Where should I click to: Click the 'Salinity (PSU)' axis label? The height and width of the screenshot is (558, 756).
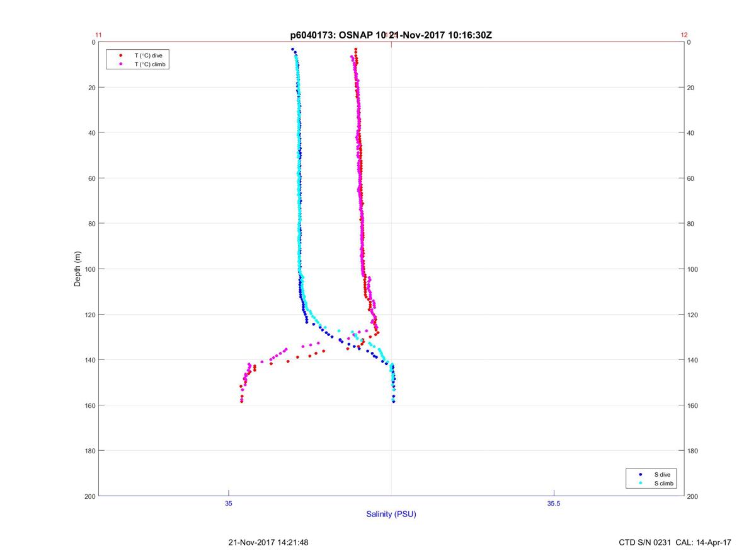pyautogui.click(x=391, y=514)
